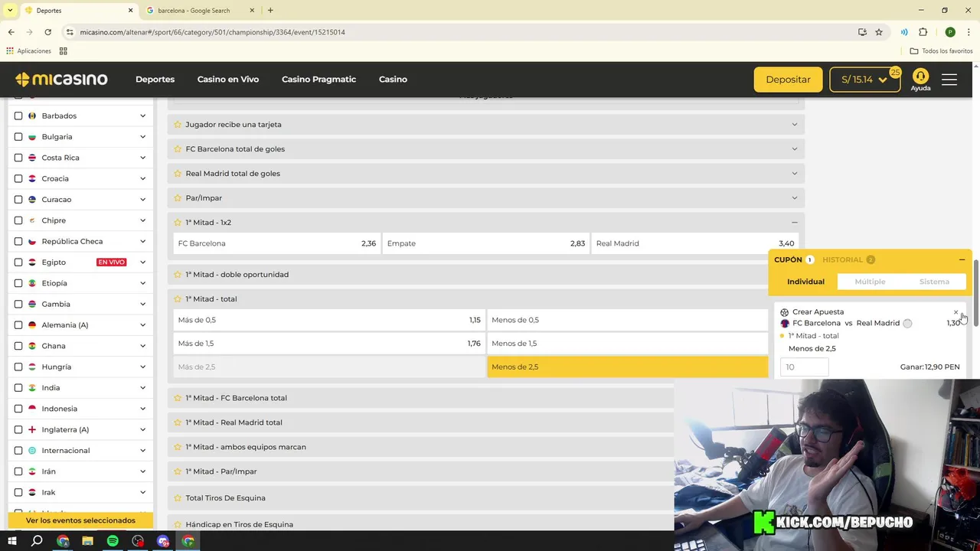Remove the bet from the coupon with X

[x=955, y=312]
